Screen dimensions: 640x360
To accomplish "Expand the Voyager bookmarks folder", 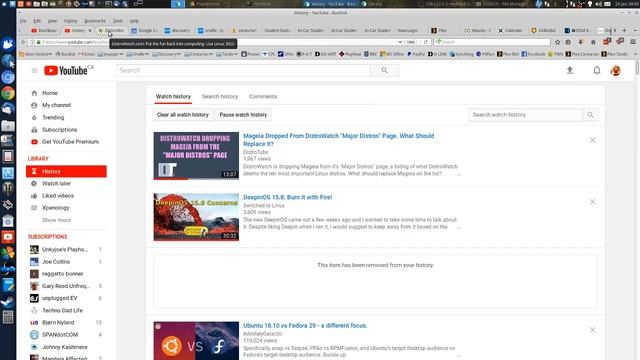I will (111, 54).
